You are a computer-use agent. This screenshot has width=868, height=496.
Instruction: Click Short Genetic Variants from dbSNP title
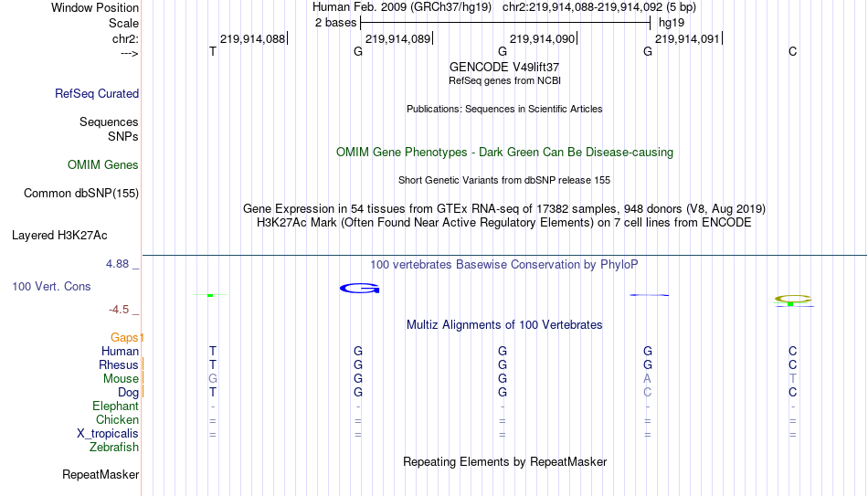point(504,181)
